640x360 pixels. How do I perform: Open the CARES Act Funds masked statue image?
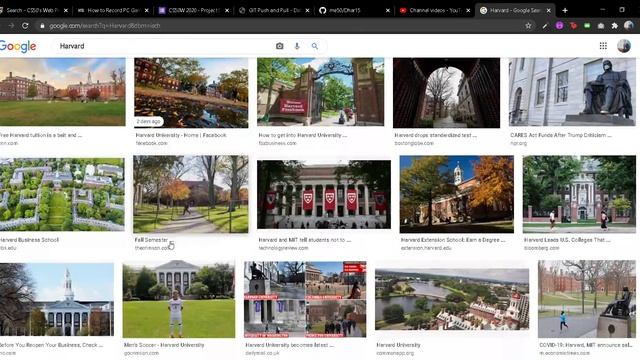pyautogui.click(x=572, y=92)
